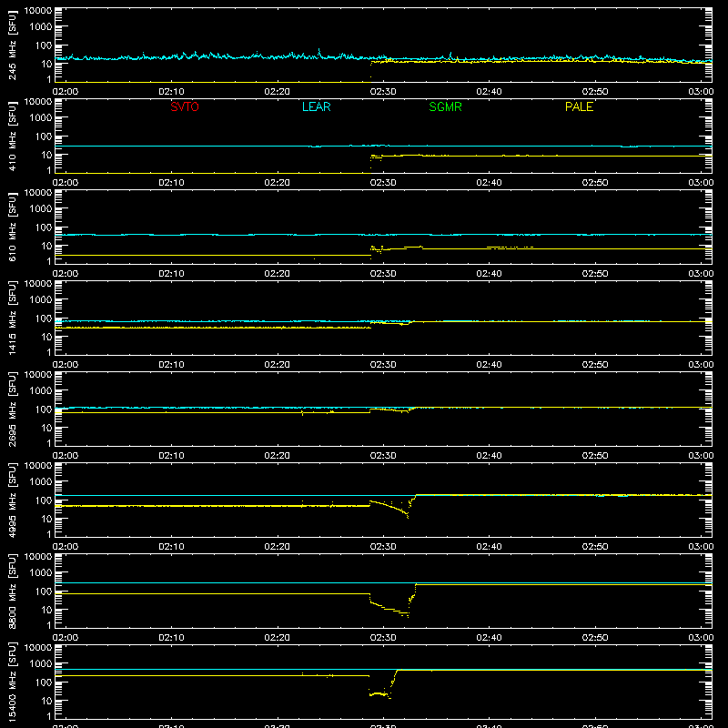This screenshot has width=728, height=728.
Task: Click the yellow PALE station label
Action: click(x=579, y=106)
